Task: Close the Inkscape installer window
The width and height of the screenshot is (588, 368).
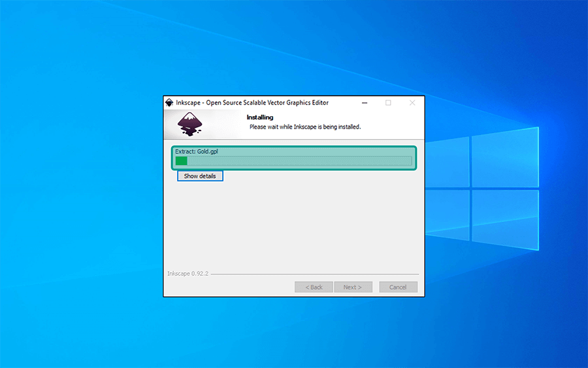Action: [x=412, y=102]
